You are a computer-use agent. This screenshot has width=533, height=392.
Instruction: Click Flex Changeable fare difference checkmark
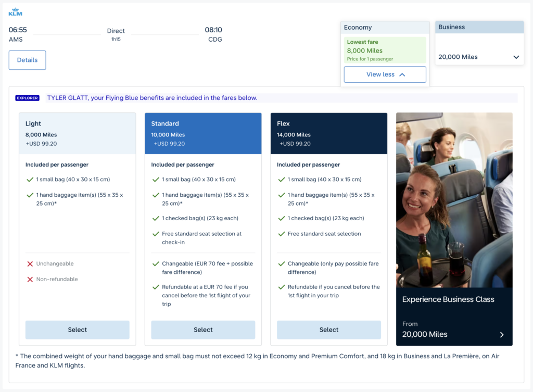tap(282, 264)
